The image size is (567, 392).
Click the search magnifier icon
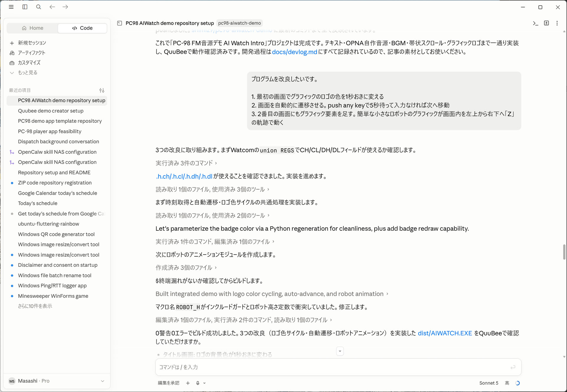38,7
